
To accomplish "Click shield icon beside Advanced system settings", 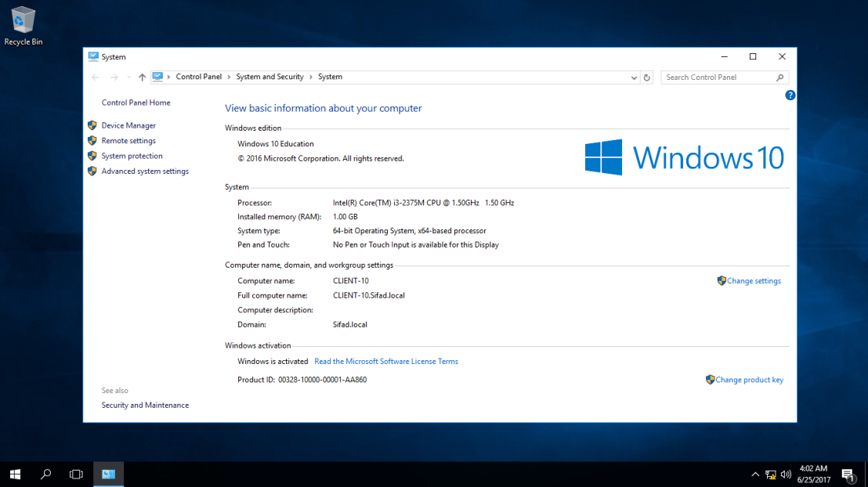I will click(x=92, y=171).
